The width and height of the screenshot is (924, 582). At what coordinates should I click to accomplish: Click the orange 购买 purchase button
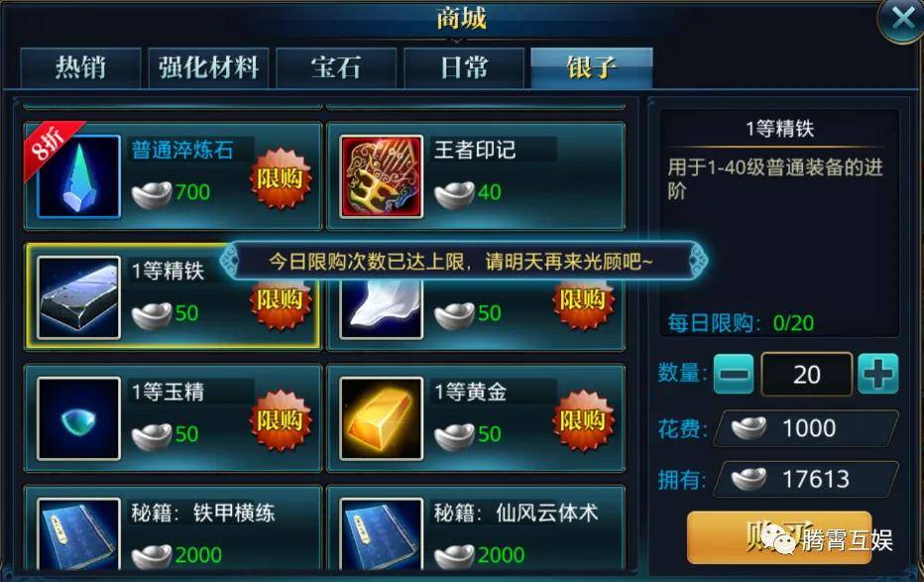(x=779, y=537)
